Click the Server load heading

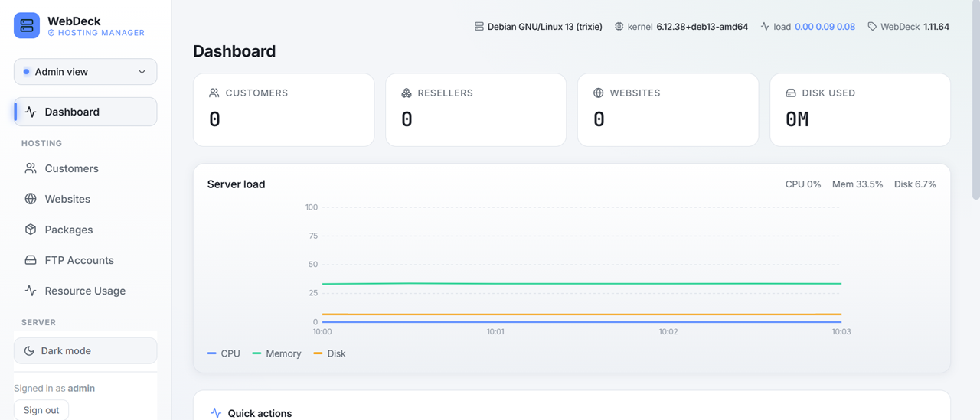236,184
